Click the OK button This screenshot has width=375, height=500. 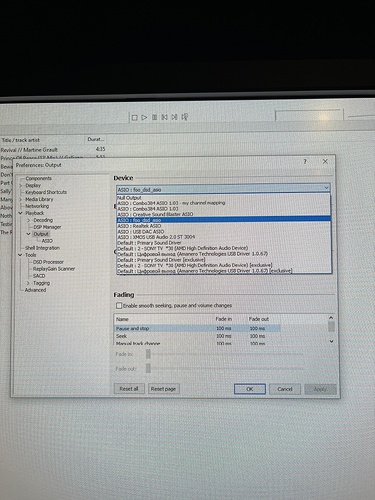(250, 389)
